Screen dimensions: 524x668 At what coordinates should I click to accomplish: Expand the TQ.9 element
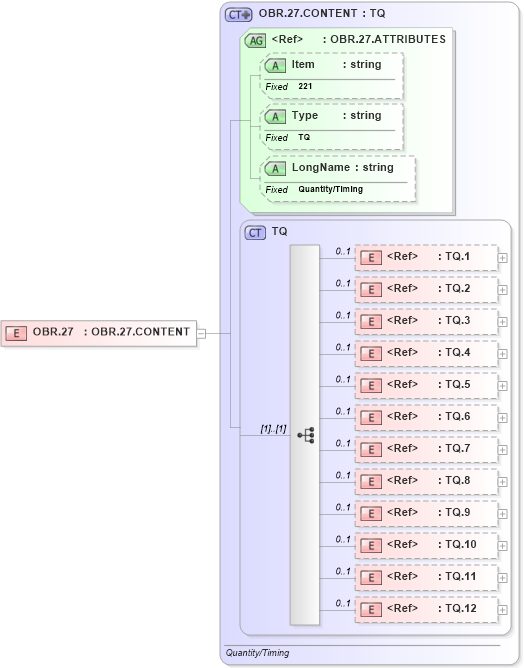(x=503, y=514)
